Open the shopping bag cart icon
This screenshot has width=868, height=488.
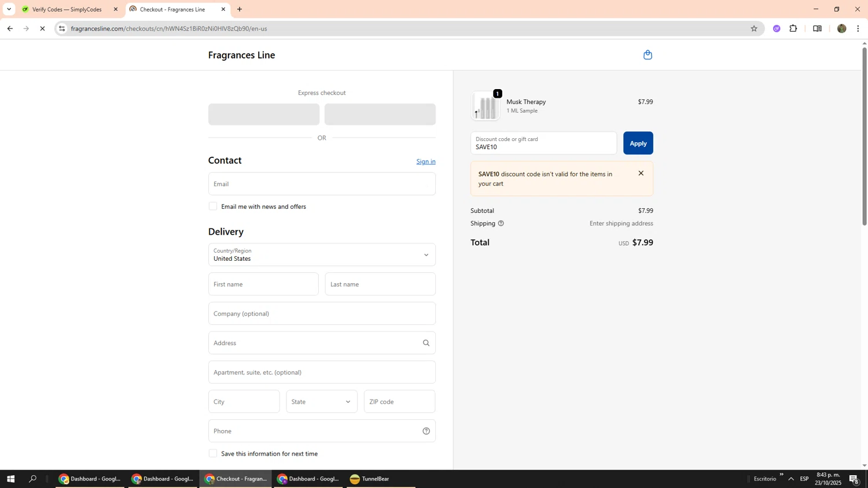coord(648,55)
